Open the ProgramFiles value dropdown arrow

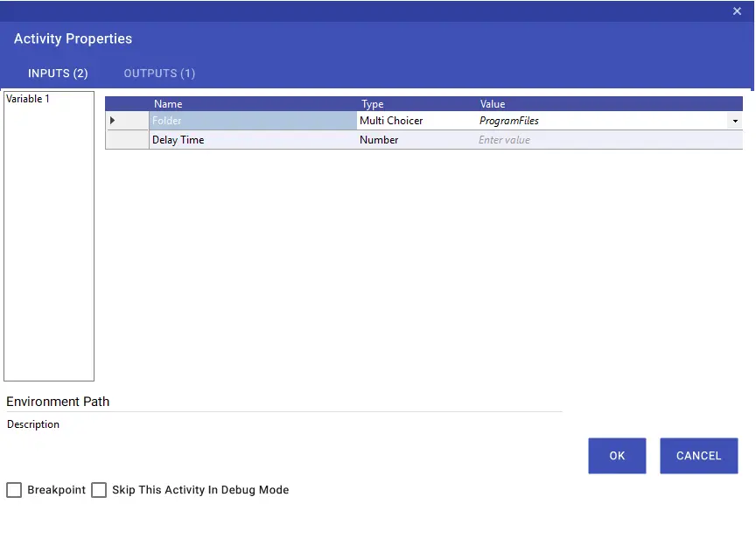(735, 121)
